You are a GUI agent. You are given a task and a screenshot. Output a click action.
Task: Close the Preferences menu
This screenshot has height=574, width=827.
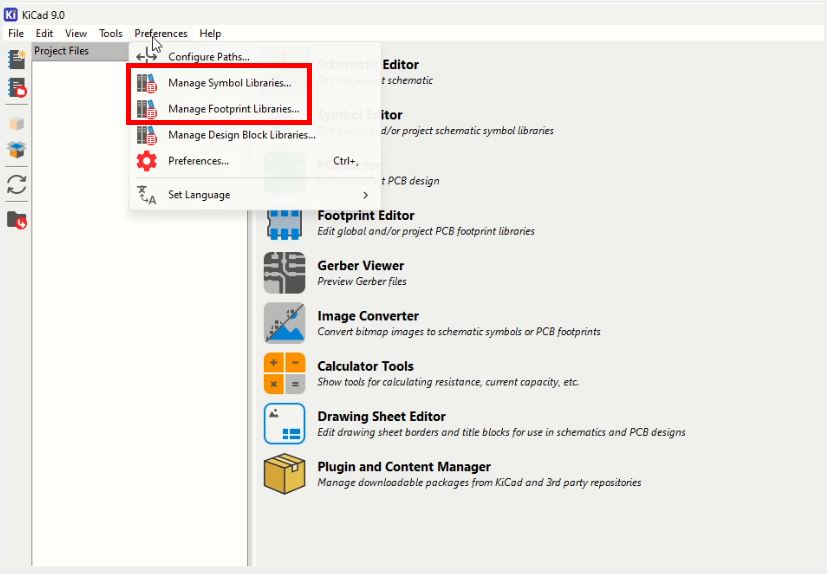(x=161, y=33)
